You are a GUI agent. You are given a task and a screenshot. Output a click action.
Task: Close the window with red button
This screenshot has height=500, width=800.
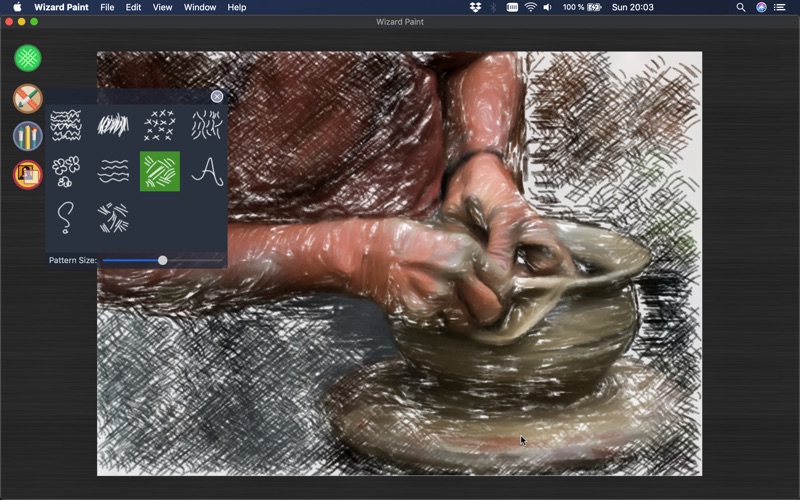[x=9, y=21]
